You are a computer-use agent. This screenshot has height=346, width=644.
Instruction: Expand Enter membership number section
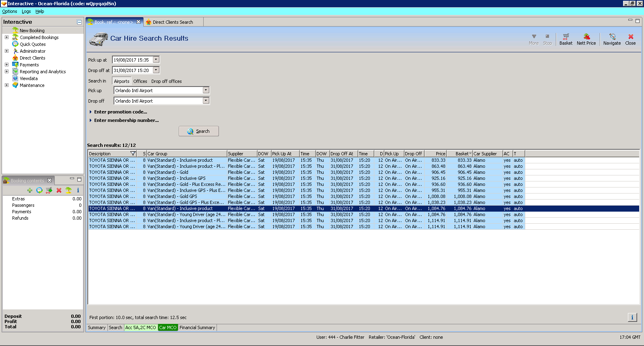click(x=124, y=120)
